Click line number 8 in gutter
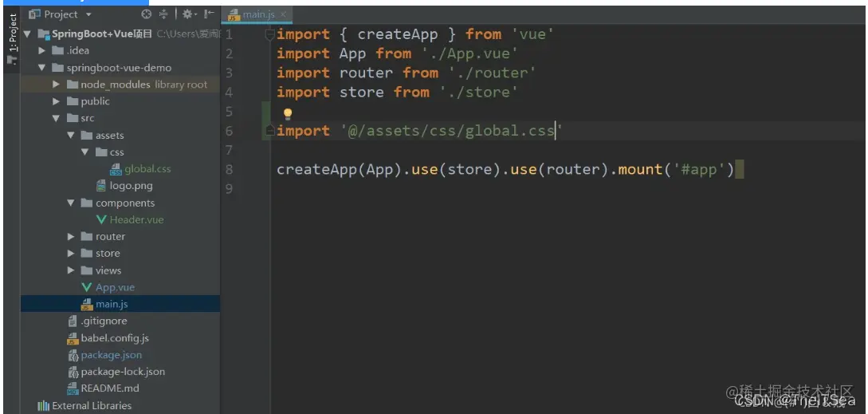 pyautogui.click(x=230, y=170)
